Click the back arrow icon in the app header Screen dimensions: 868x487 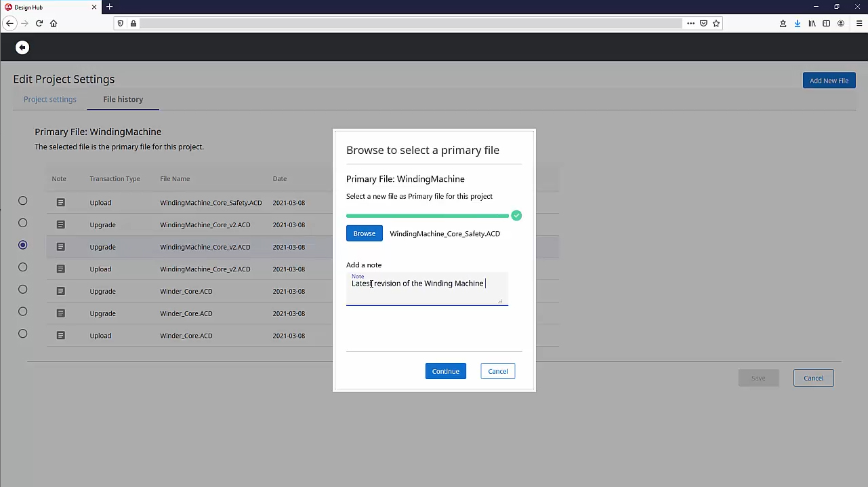point(22,47)
